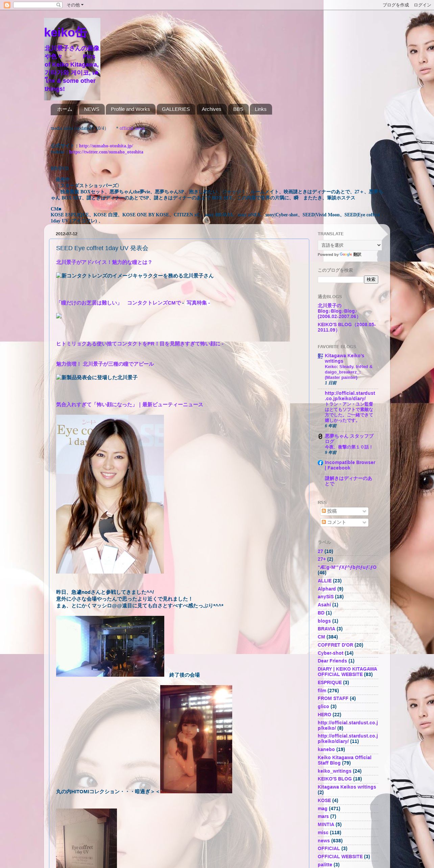Open label 27
The width and height of the screenshot is (434, 868).
(x=320, y=551)
